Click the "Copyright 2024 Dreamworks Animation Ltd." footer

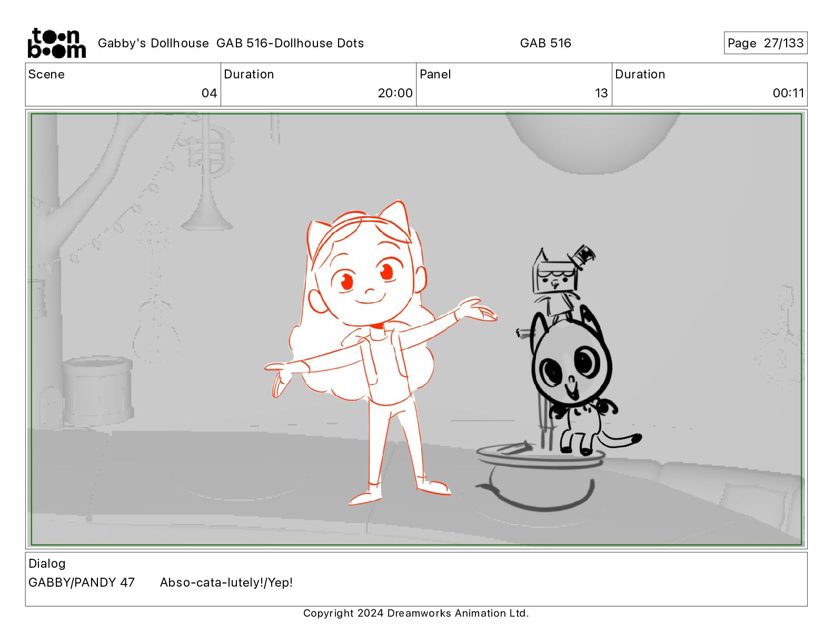(416, 613)
